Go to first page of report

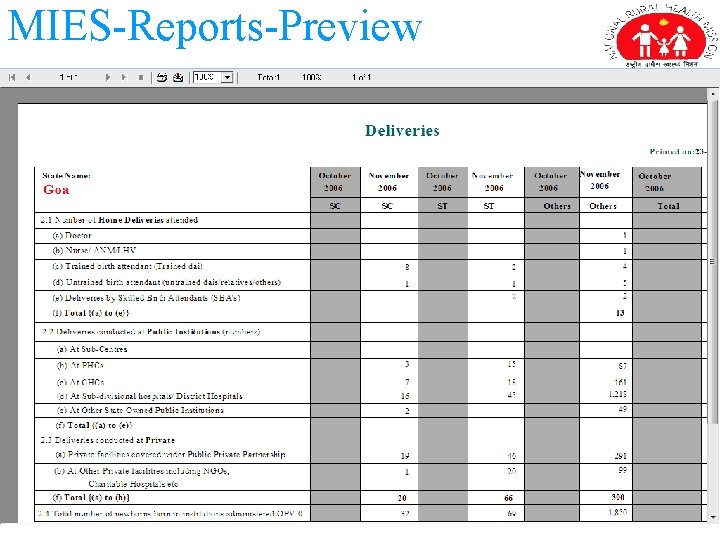click(12, 78)
